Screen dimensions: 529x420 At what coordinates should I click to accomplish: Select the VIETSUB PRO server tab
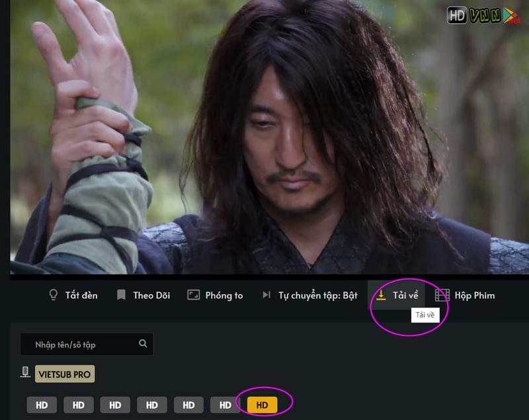click(65, 374)
